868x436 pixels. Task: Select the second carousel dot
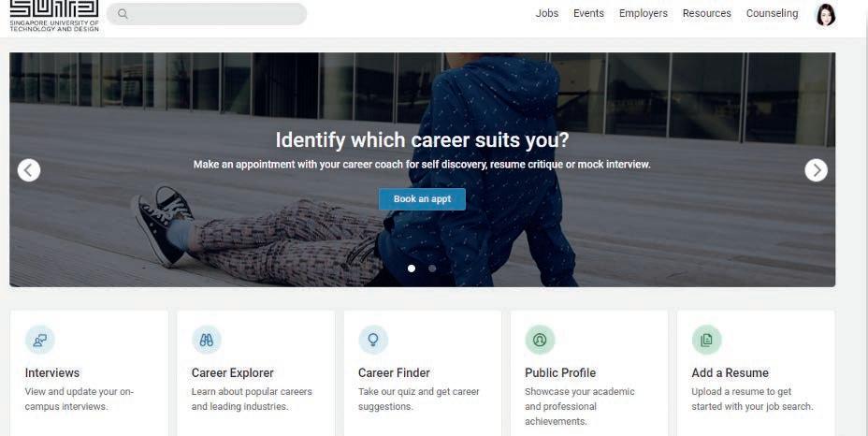tap(432, 269)
